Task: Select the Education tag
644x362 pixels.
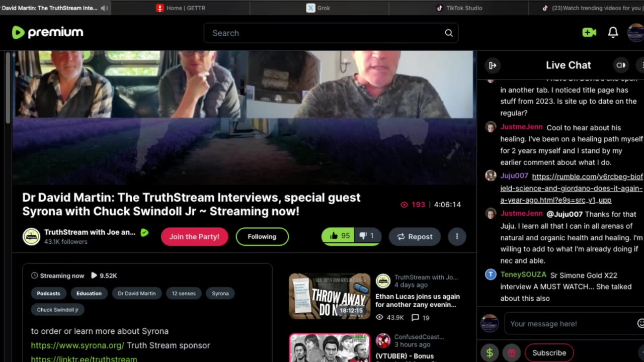Action: coord(89,294)
